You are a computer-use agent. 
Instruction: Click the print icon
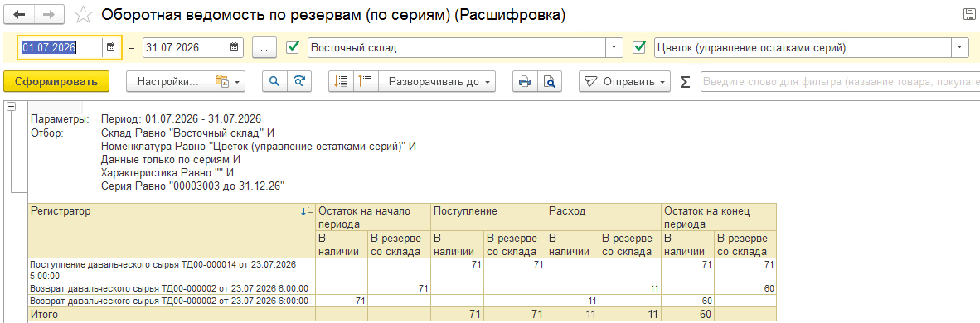525,82
